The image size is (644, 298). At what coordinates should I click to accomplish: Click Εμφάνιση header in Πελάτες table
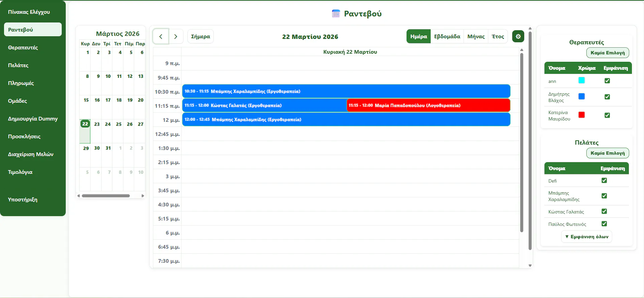coord(612,168)
